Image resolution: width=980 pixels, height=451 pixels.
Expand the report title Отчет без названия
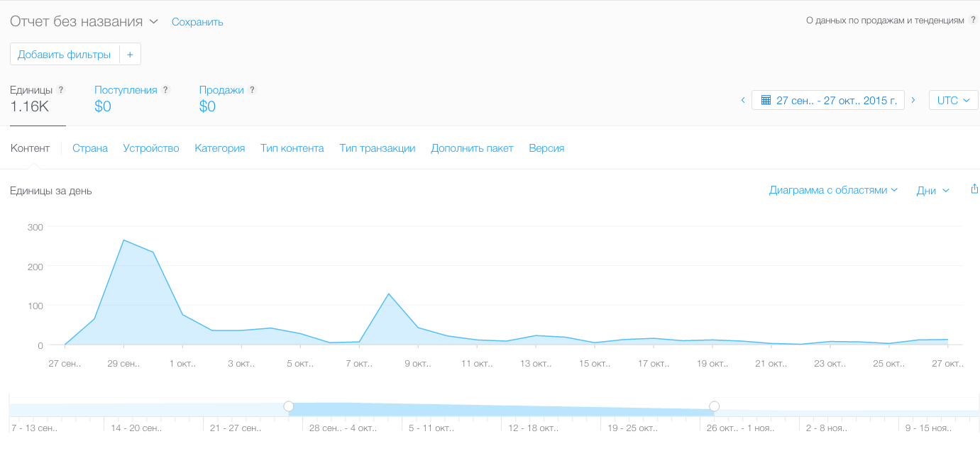pyautogui.click(x=84, y=21)
